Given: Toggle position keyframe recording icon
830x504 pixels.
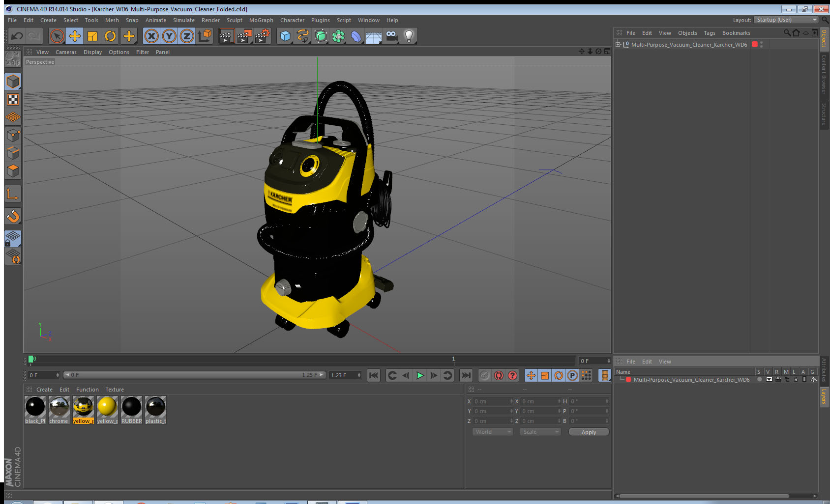Looking at the screenshot, I should 531,375.
